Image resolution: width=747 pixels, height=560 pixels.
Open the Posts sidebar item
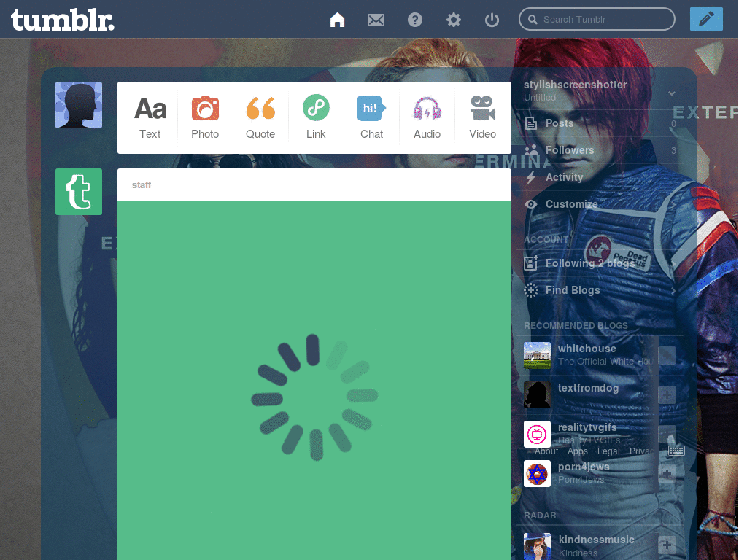(x=600, y=123)
